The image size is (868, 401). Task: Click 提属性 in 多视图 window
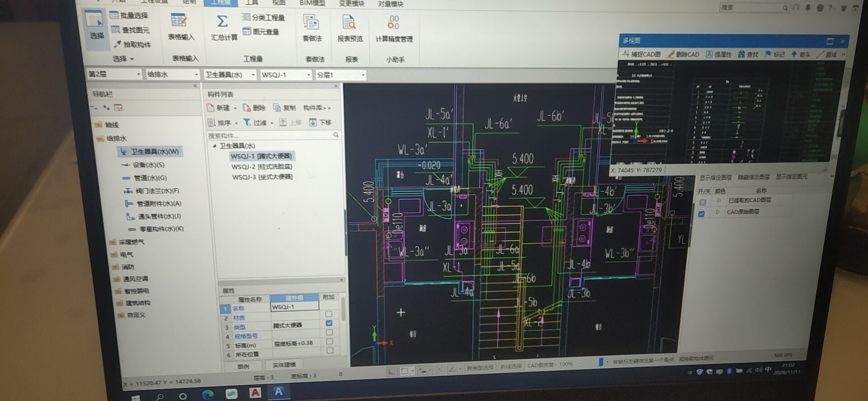click(718, 54)
